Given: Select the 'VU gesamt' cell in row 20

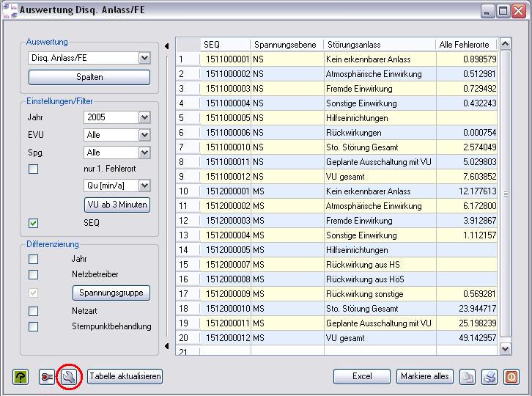Looking at the screenshot, I should tap(379, 337).
